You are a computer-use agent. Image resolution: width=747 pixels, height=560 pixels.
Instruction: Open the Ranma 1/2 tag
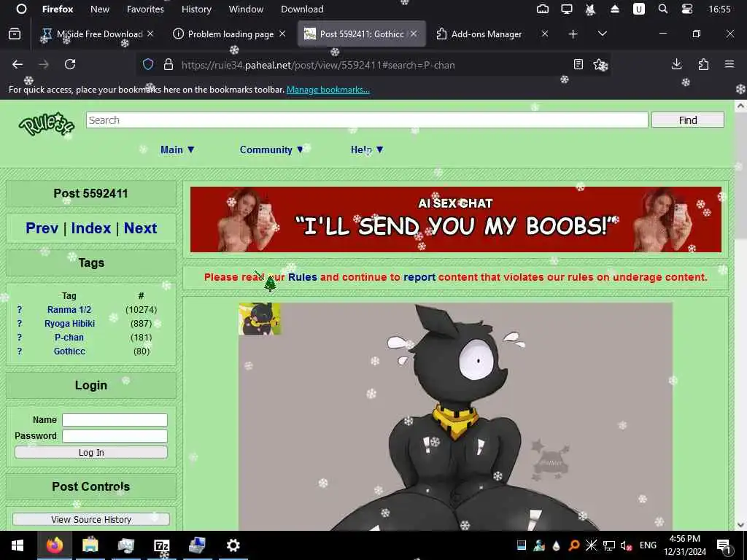(x=69, y=309)
